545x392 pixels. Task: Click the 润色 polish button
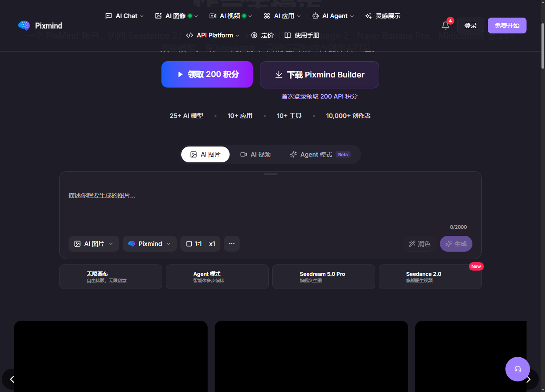(419, 244)
